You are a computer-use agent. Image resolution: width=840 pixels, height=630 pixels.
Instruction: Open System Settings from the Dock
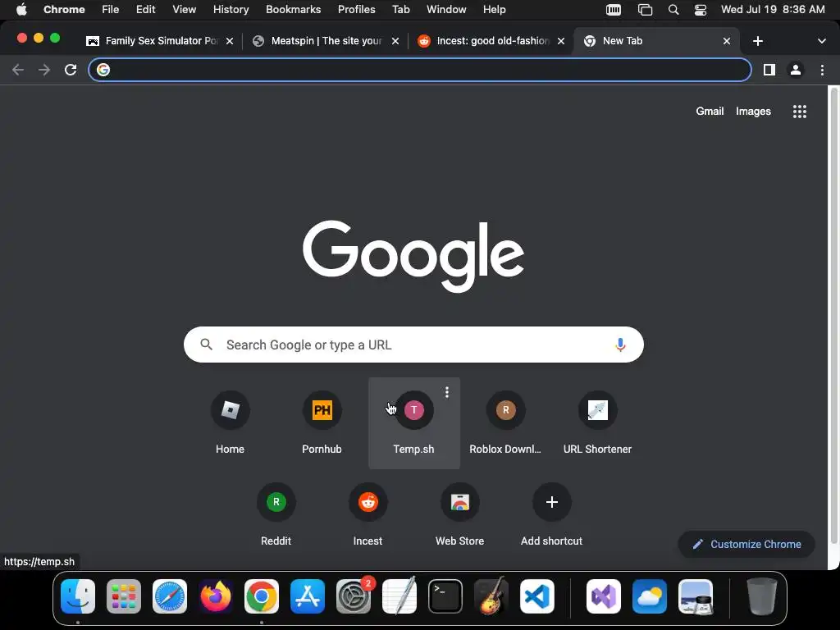point(354,596)
